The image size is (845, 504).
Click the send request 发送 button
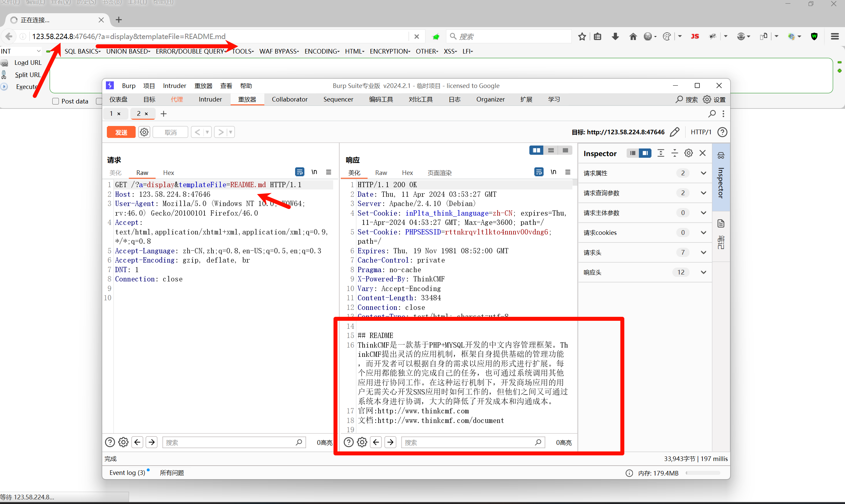click(120, 132)
